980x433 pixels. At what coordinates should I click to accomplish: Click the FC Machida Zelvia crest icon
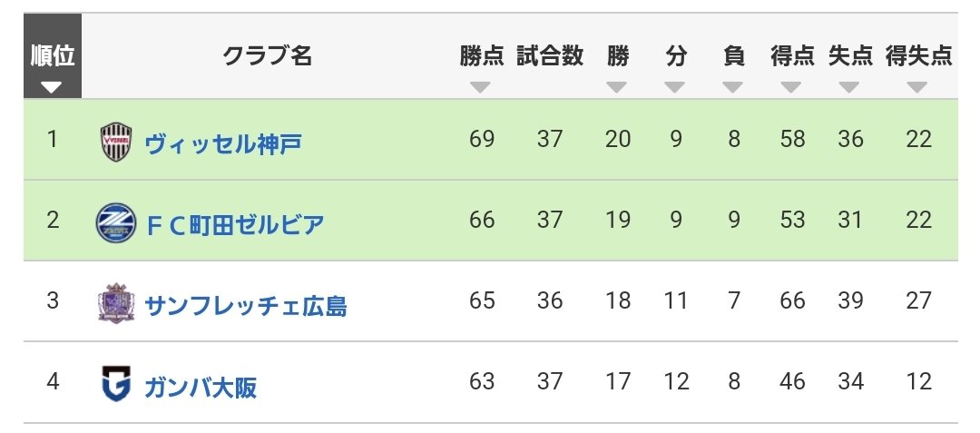pyautogui.click(x=116, y=222)
